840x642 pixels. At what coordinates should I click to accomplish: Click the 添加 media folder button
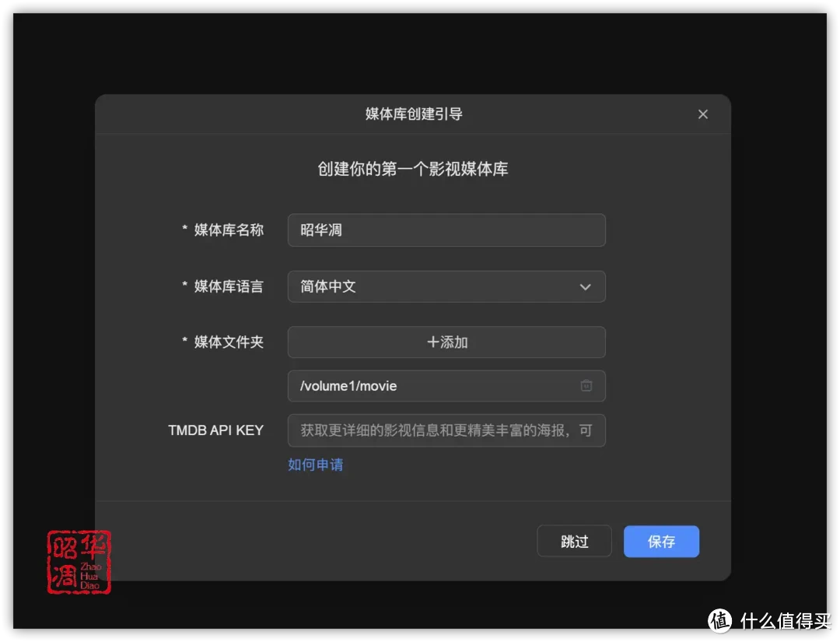(446, 342)
